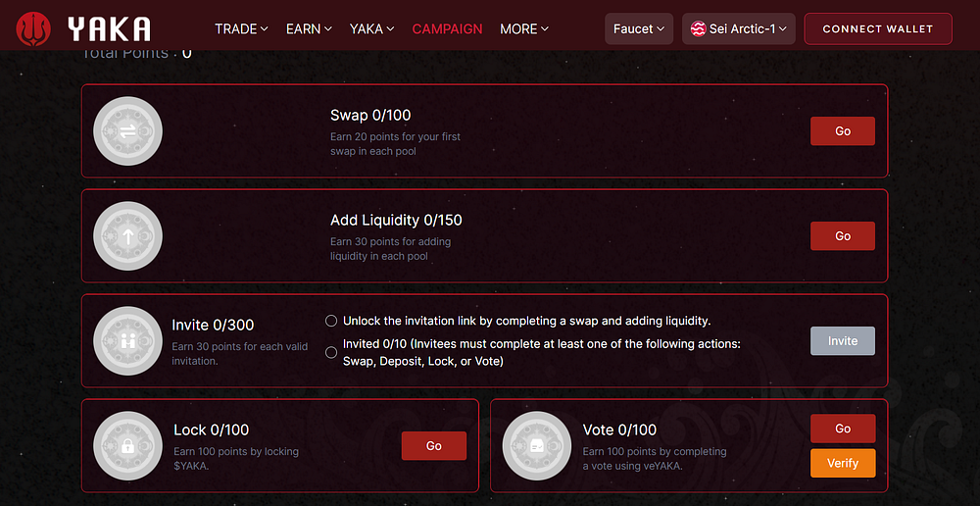
Task: Select the Invited 0/10 radio button
Action: click(331, 353)
